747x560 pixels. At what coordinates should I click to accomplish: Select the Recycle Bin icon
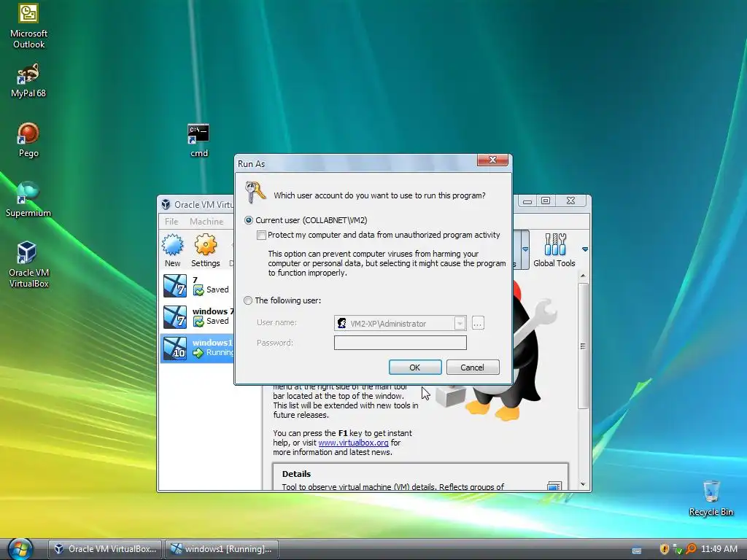[711, 498]
